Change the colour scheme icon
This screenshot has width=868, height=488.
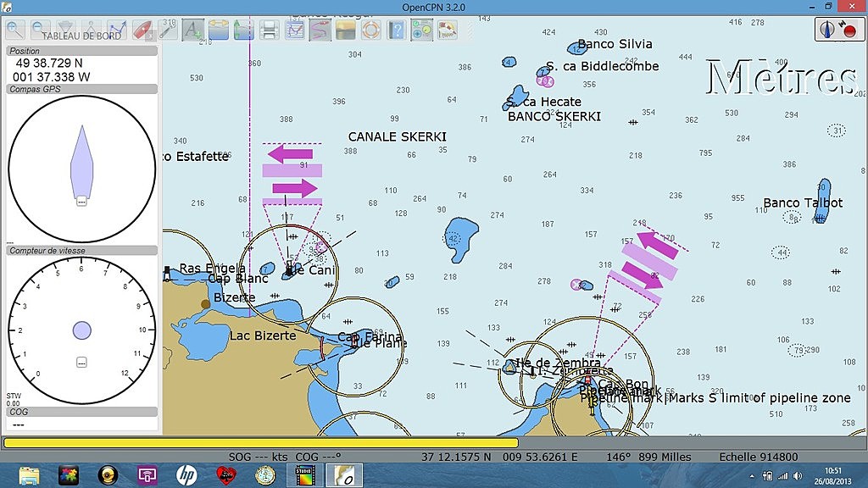[346, 30]
